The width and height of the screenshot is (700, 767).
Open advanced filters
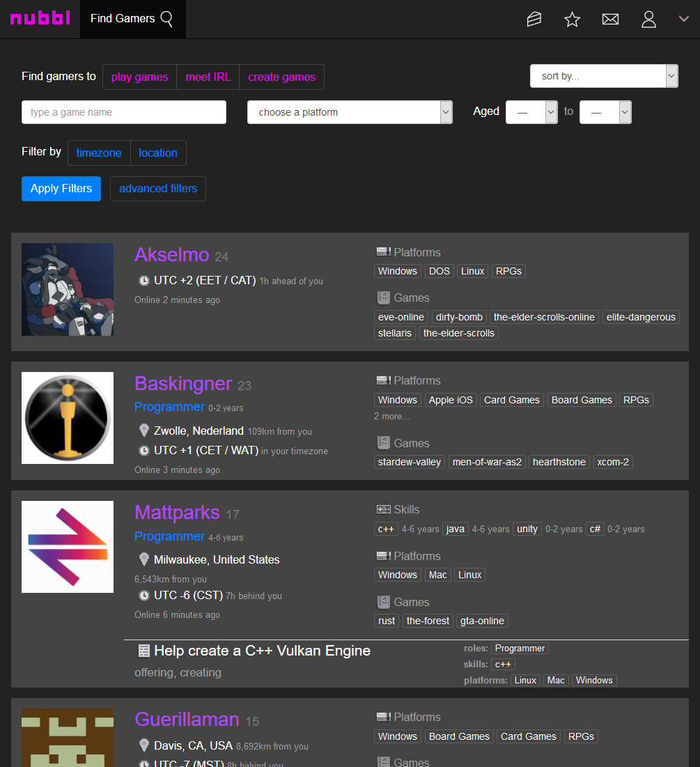tap(158, 188)
